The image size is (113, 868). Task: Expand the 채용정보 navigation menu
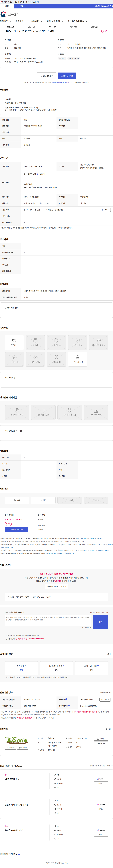click(6, 21)
